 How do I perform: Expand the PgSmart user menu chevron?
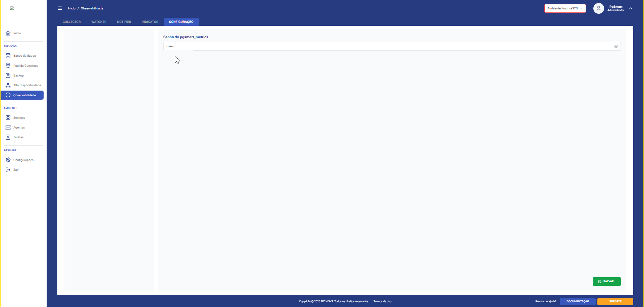click(x=631, y=8)
